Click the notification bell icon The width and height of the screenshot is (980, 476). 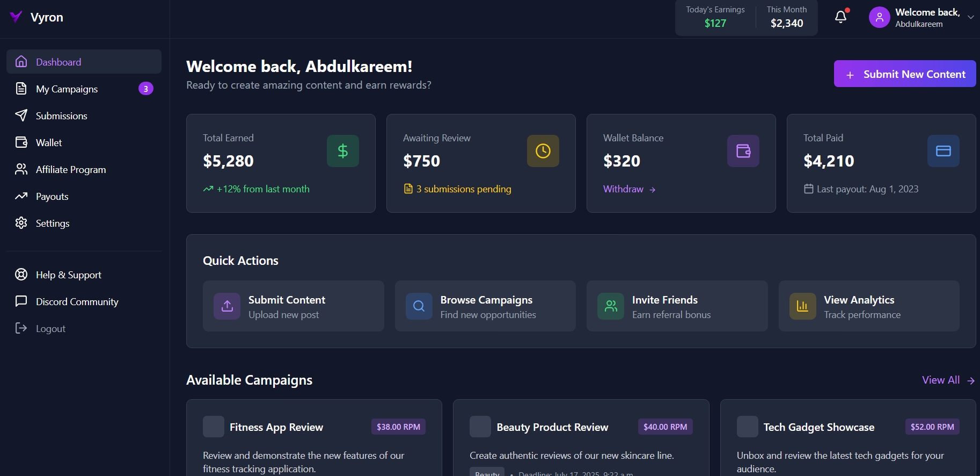click(840, 17)
